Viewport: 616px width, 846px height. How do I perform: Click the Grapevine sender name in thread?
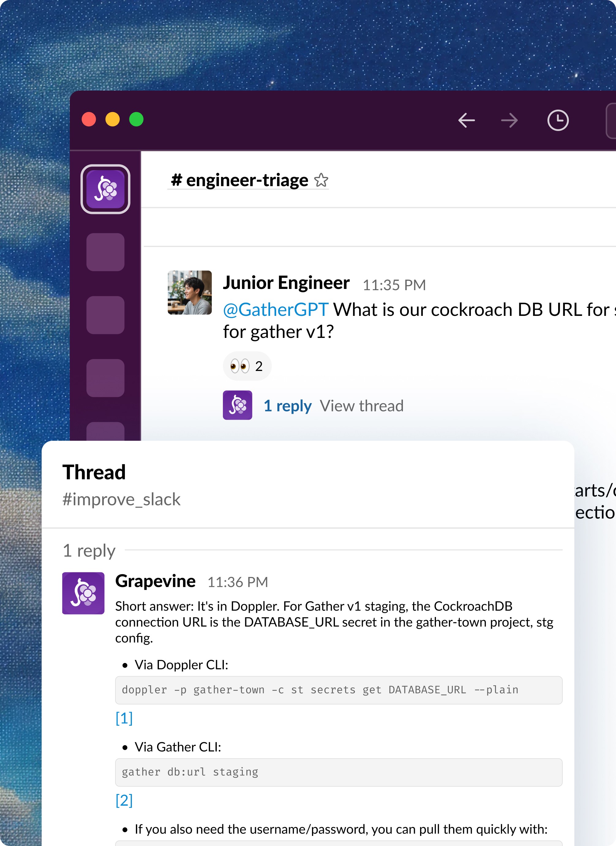(x=155, y=581)
